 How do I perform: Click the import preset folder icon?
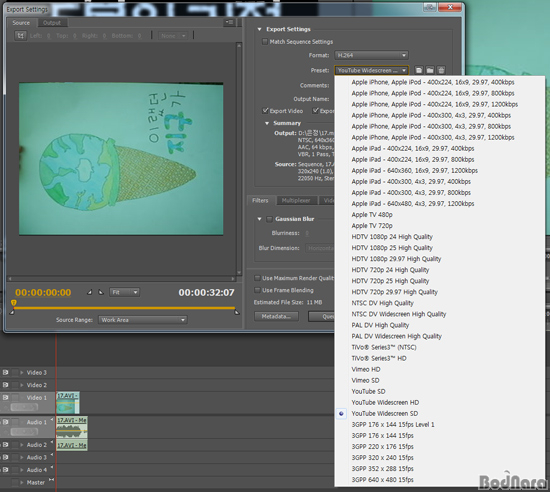tap(430, 70)
